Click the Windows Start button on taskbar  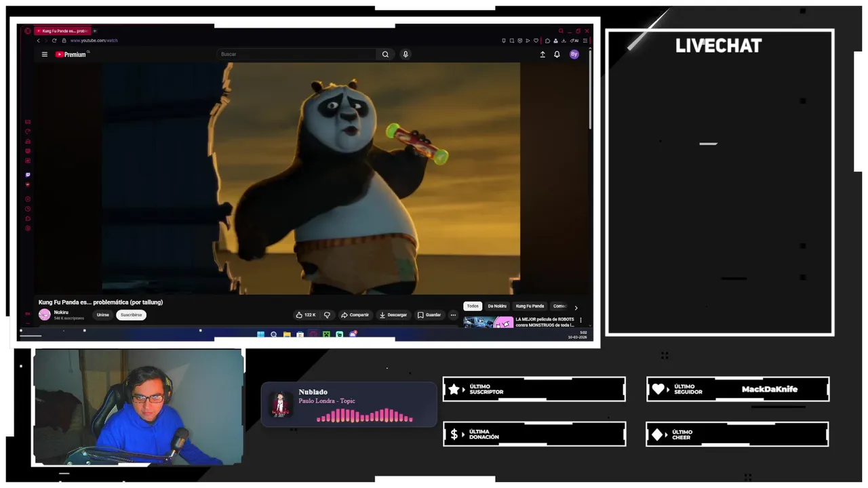[261, 334]
